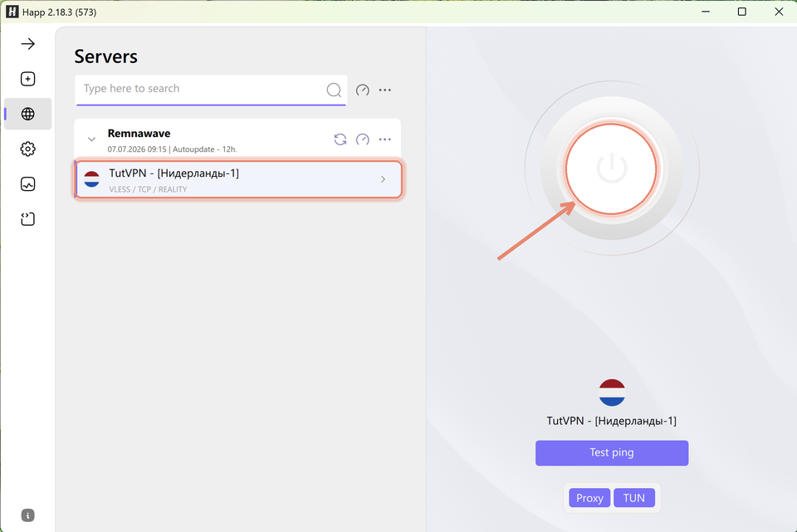Click the Autoupdate - 12h. date line
797x532 pixels.
[173, 149]
